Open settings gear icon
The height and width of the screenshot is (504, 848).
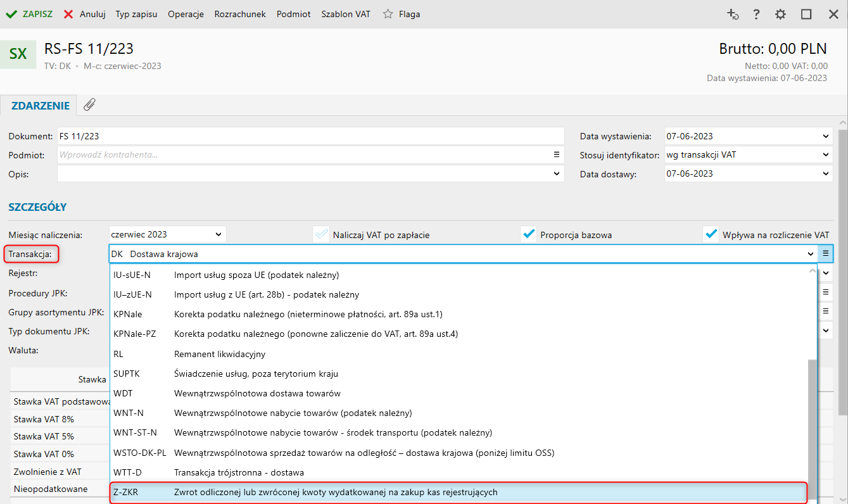point(780,14)
